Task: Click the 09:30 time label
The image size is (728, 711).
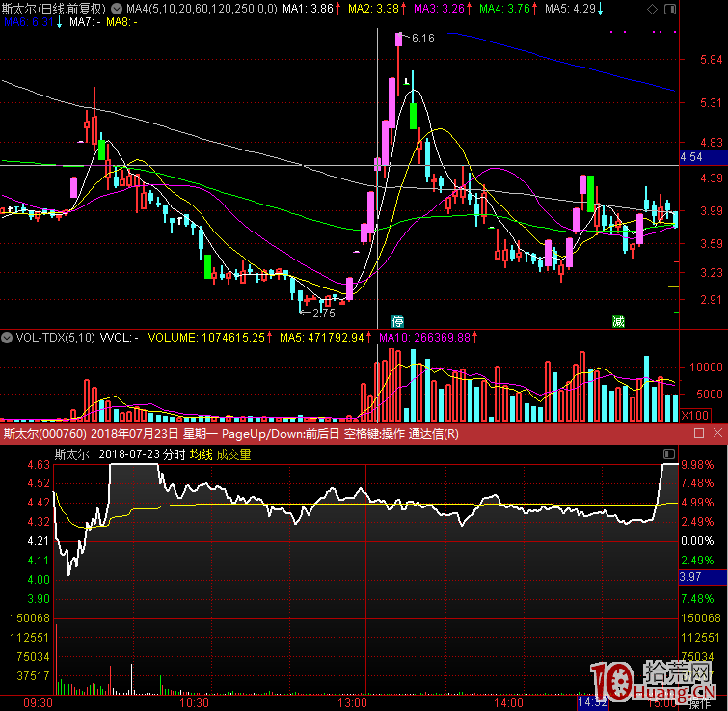Action: (38, 703)
